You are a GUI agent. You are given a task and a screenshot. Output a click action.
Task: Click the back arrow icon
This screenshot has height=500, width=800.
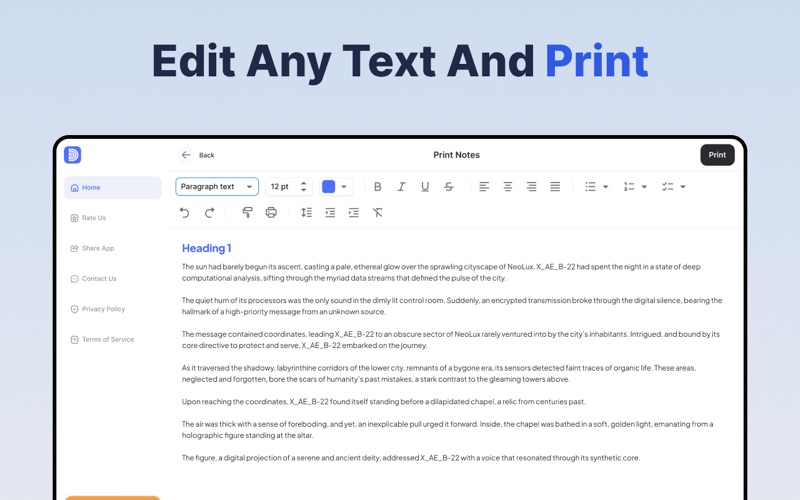(x=186, y=155)
